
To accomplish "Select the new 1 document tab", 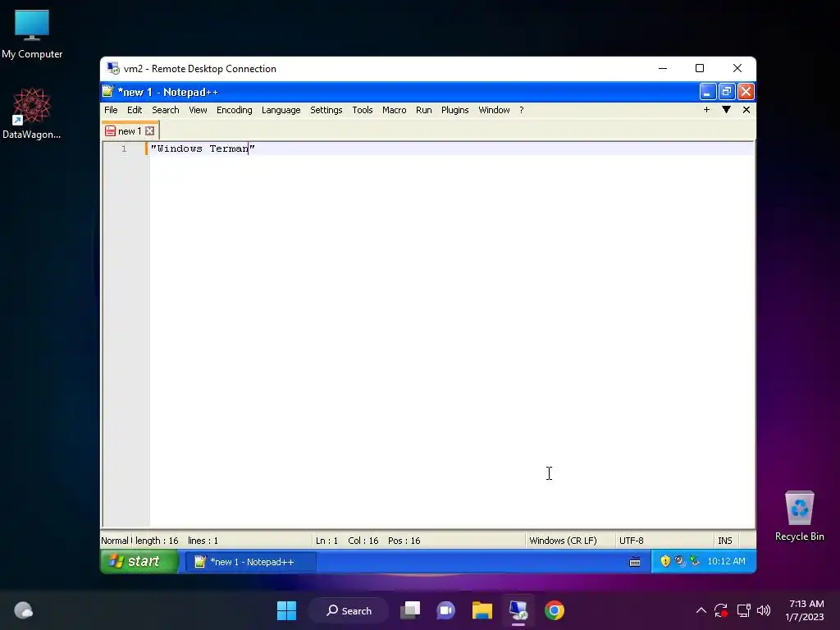I will [x=130, y=131].
